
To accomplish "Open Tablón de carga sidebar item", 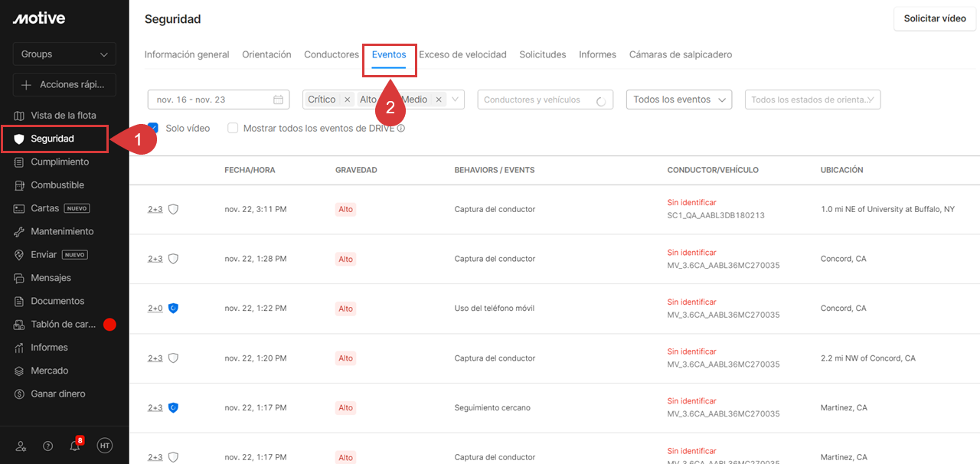I will (63, 325).
